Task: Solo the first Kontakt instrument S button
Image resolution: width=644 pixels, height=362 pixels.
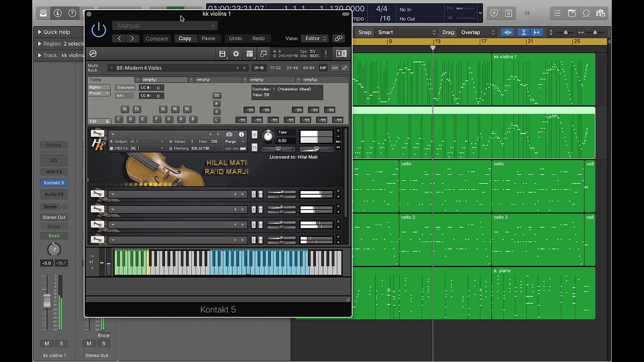Action: [x=254, y=135]
